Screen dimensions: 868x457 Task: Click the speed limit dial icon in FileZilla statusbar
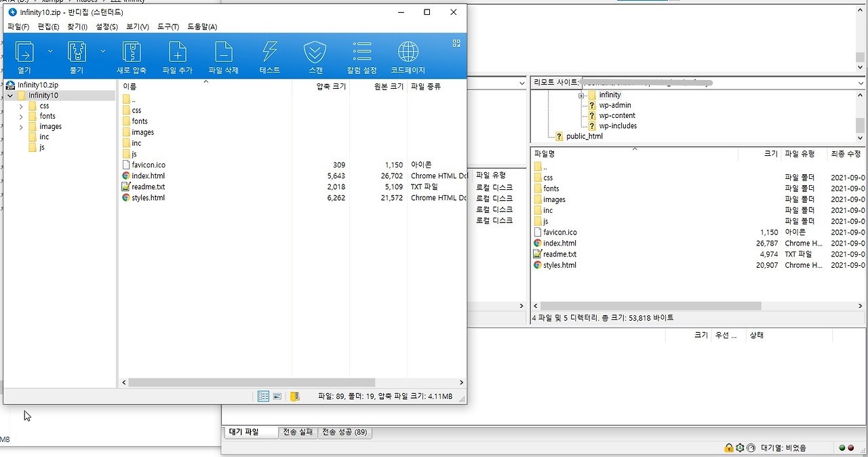pos(750,448)
